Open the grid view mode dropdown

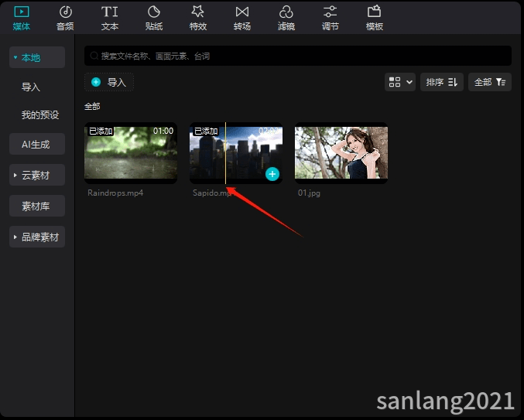point(400,82)
